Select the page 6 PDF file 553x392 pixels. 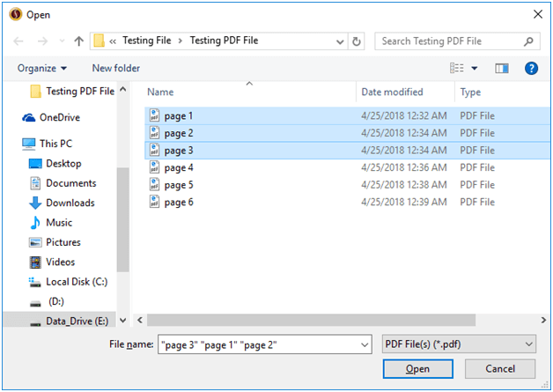pos(178,202)
